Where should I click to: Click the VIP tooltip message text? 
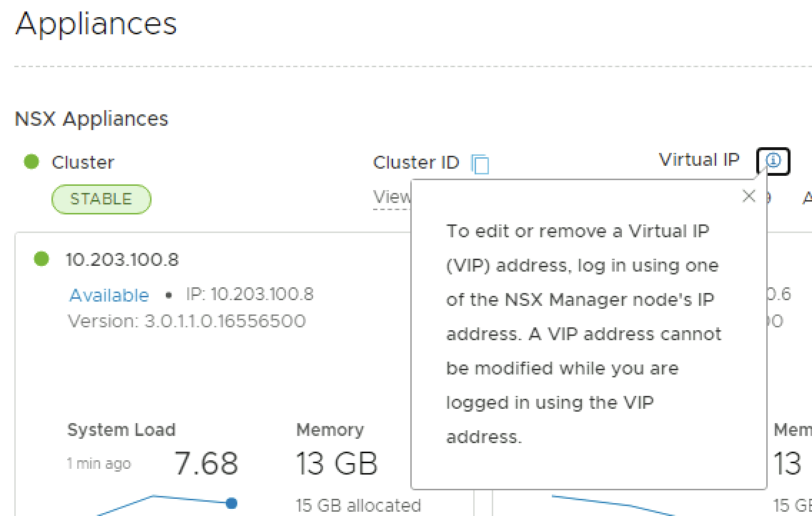[583, 334]
